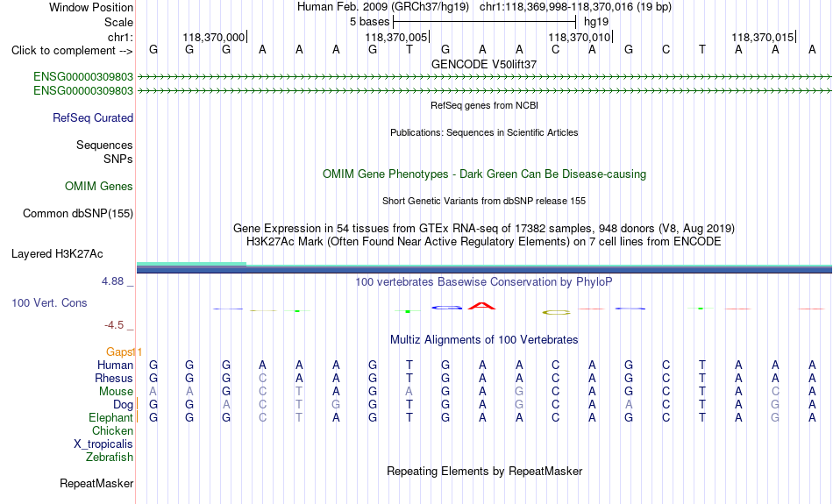Image resolution: width=833 pixels, height=504 pixels.
Task: Click the 4.88 PhyloP upper value
Action: point(112,281)
